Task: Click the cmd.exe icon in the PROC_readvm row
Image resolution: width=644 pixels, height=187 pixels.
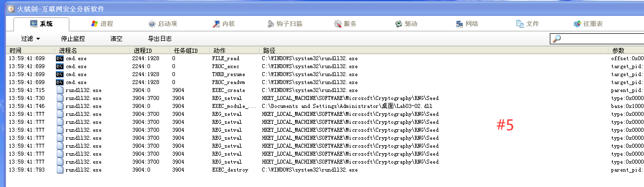Action: (60, 83)
